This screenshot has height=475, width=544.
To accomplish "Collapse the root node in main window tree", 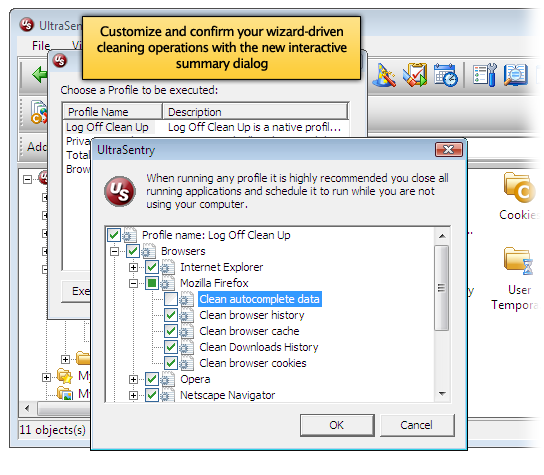I will coord(27,179).
